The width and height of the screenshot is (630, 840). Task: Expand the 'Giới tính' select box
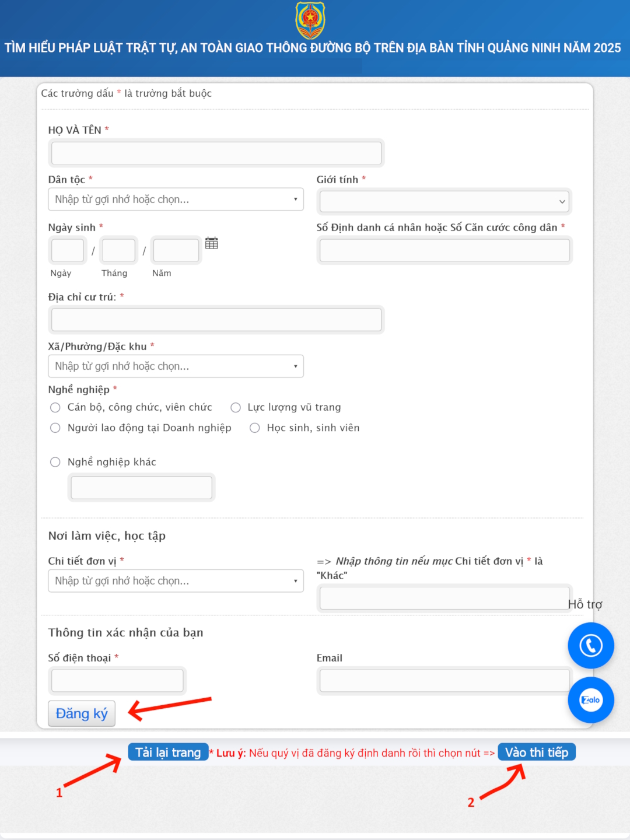(x=443, y=202)
